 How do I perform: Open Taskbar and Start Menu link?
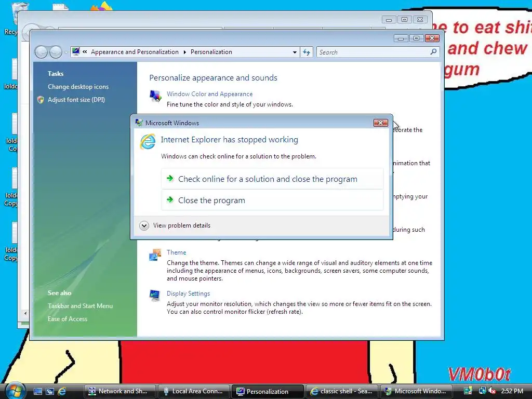point(80,305)
